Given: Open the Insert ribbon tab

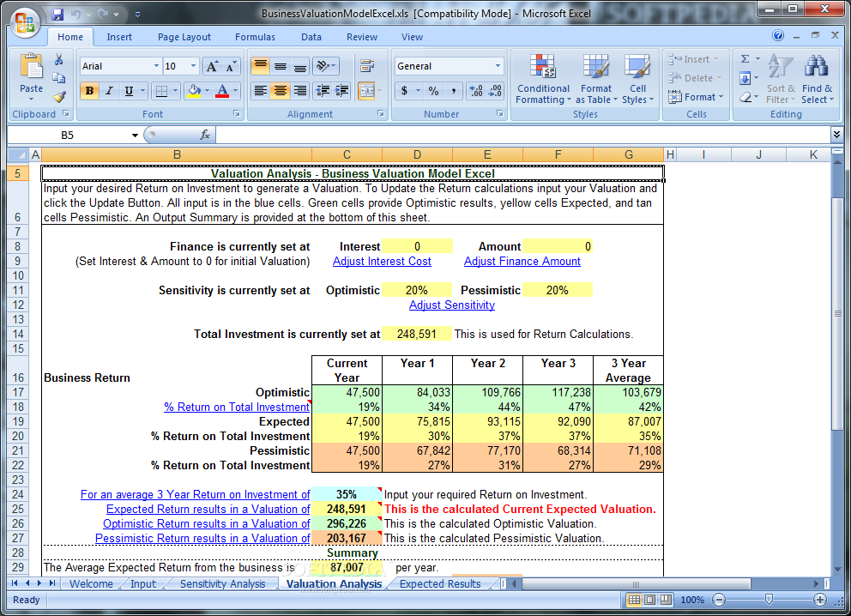Looking at the screenshot, I should click(119, 37).
